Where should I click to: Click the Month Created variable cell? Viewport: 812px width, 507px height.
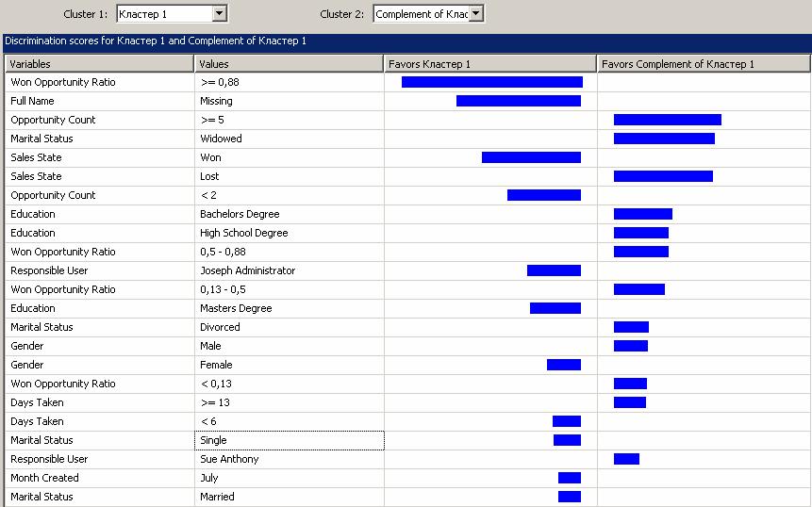click(x=99, y=478)
